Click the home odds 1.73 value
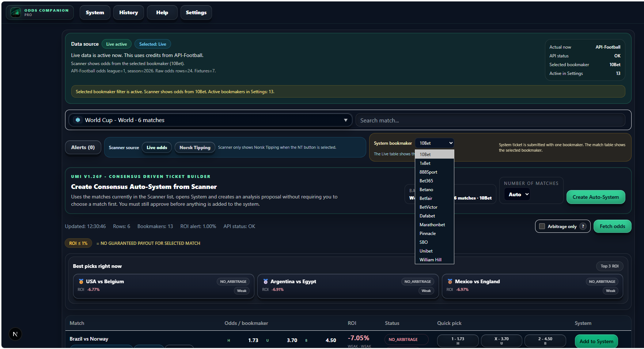The height and width of the screenshot is (349, 644). [x=253, y=340]
